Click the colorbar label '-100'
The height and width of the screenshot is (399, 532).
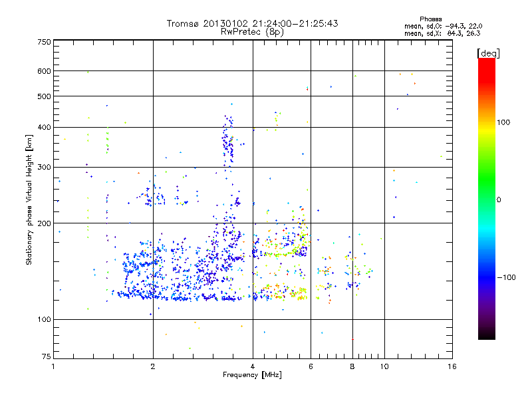coord(506,277)
